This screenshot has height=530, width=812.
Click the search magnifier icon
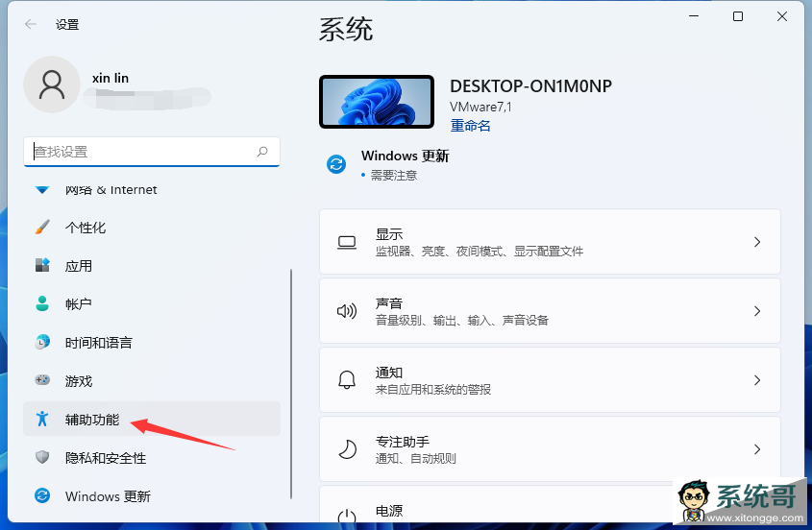point(262,151)
